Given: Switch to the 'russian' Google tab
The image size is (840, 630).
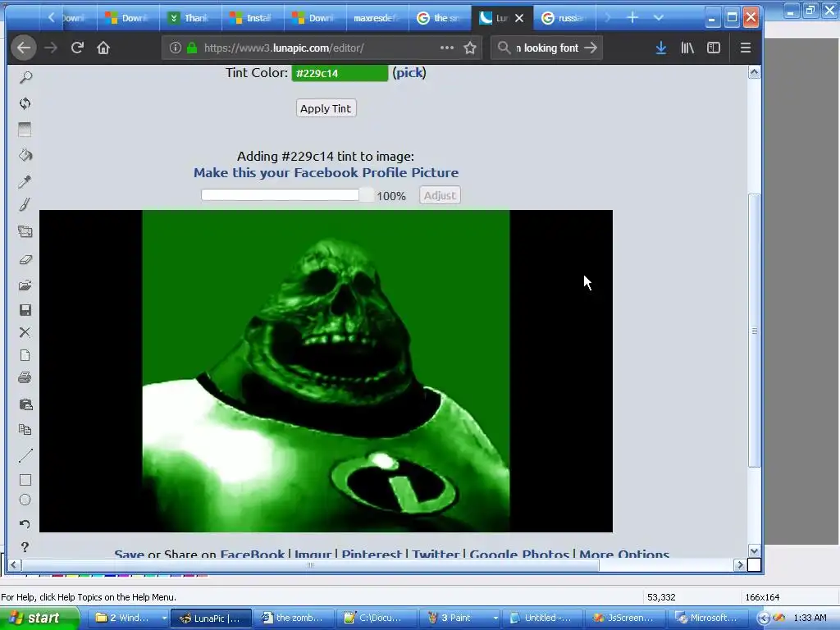Looking at the screenshot, I should [564, 18].
